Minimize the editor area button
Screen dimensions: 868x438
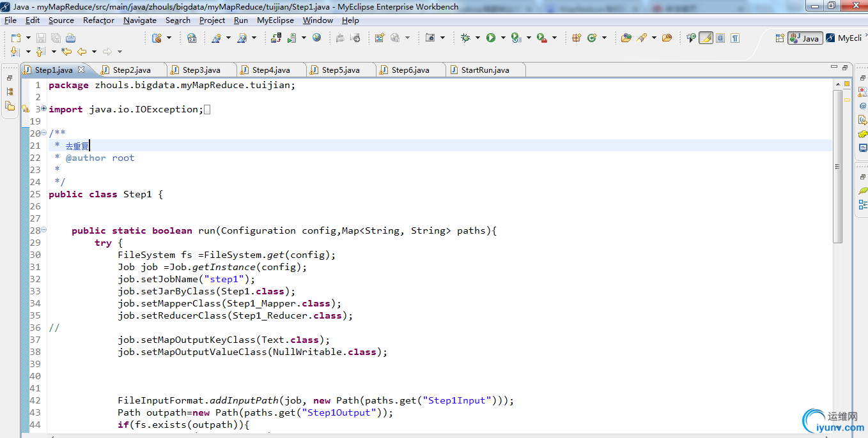tap(833, 67)
